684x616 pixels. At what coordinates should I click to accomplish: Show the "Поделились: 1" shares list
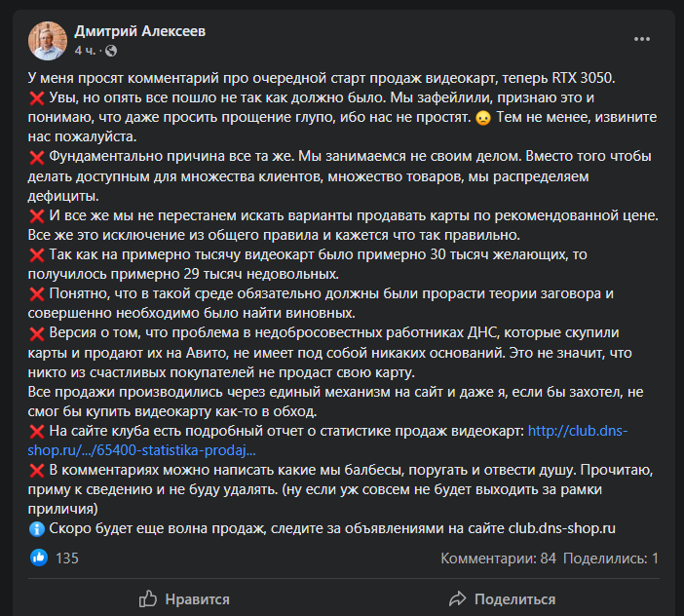click(x=611, y=558)
